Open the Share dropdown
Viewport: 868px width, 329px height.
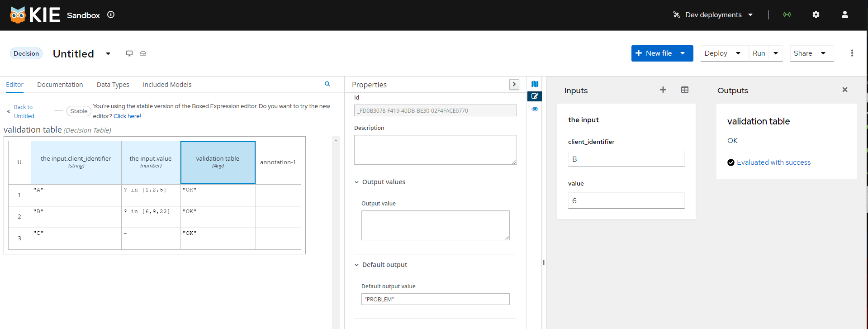click(812, 53)
